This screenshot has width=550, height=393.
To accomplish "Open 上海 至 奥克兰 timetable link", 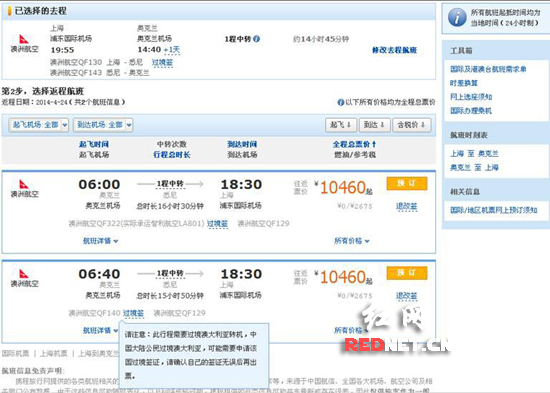I will point(474,154).
